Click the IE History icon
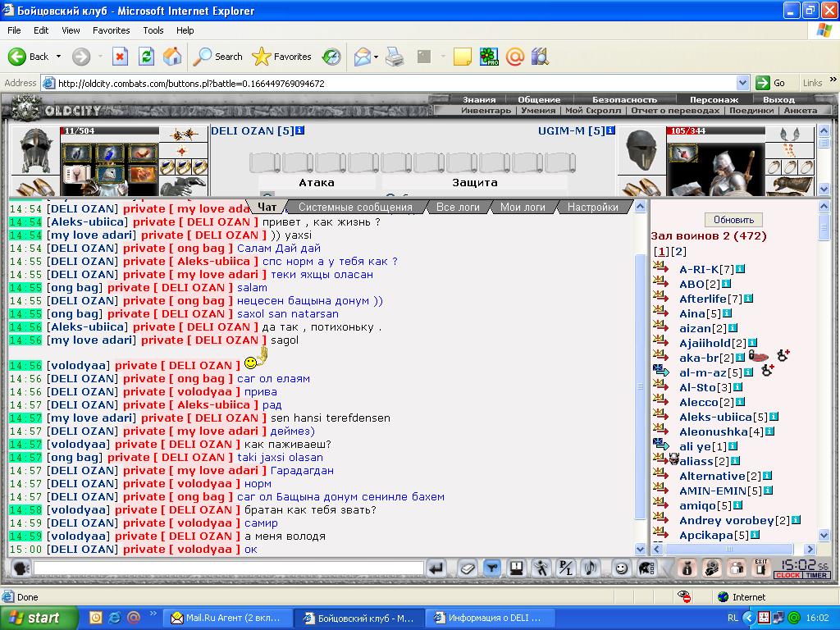 [x=331, y=57]
